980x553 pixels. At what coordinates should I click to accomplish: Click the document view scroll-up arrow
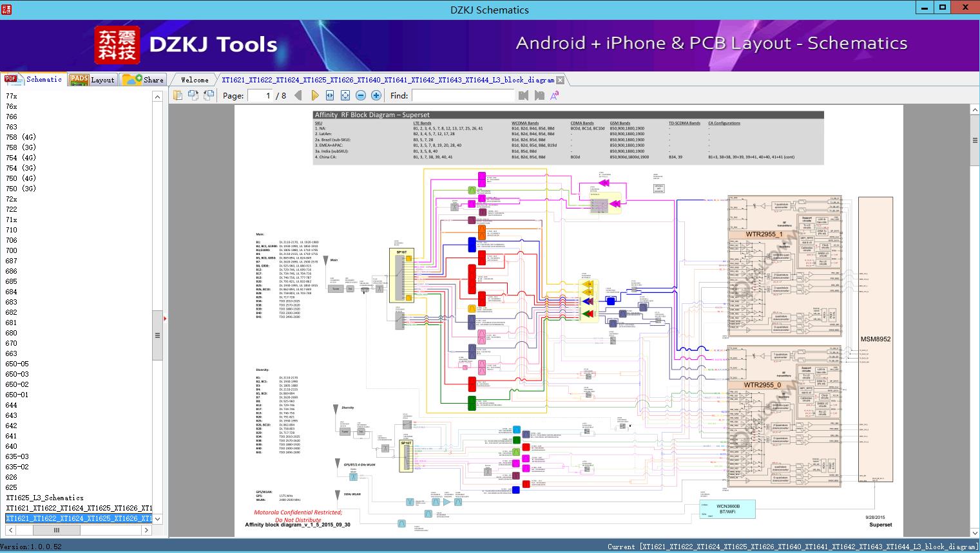click(x=974, y=110)
